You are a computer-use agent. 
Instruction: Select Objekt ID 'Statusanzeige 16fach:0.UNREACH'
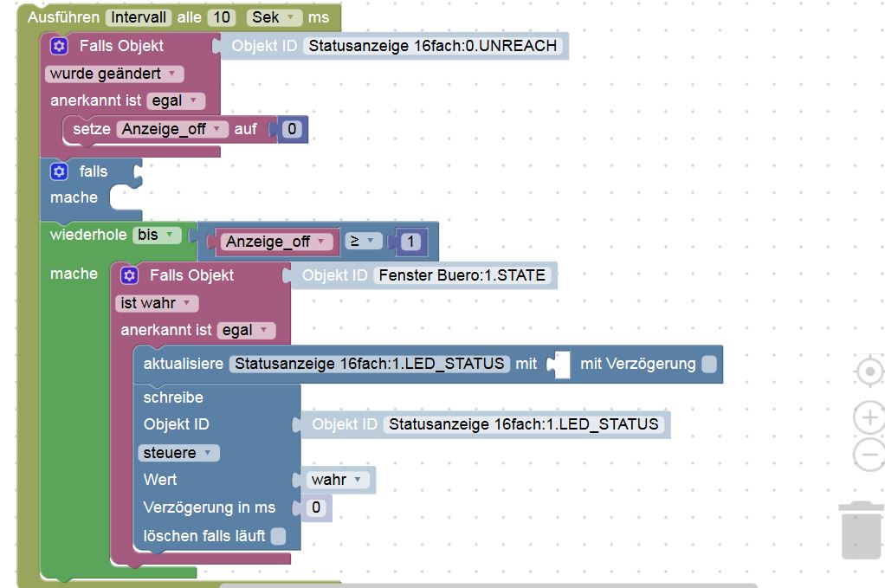(x=433, y=46)
